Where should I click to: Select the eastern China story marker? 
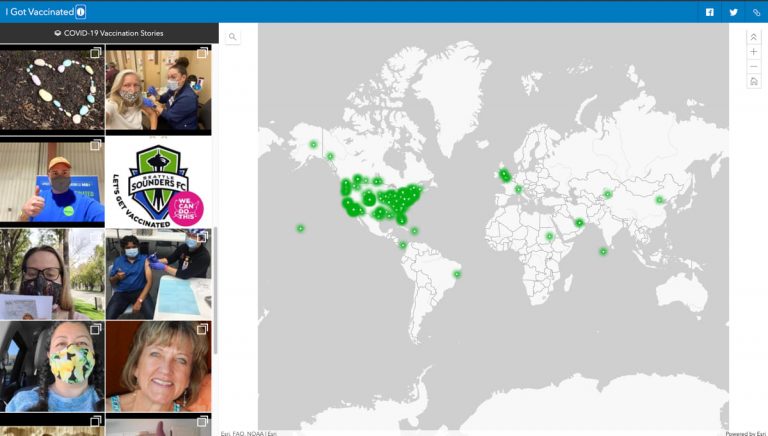coord(659,200)
